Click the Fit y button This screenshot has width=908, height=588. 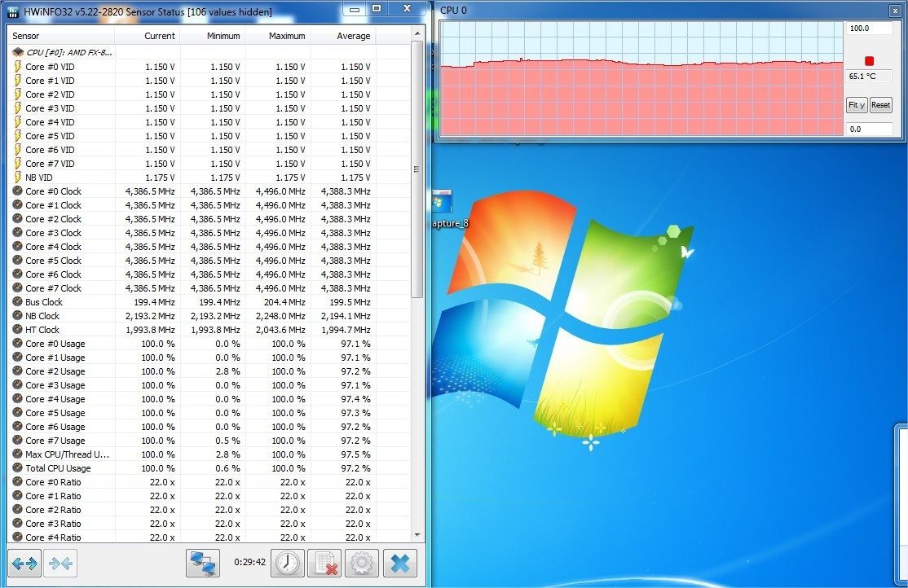click(857, 105)
